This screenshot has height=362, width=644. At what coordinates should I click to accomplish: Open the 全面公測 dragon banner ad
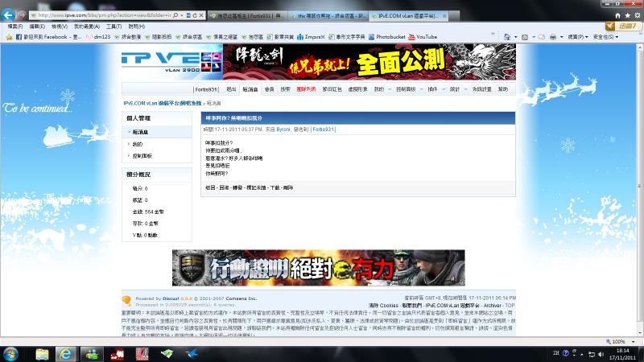[x=369, y=62]
